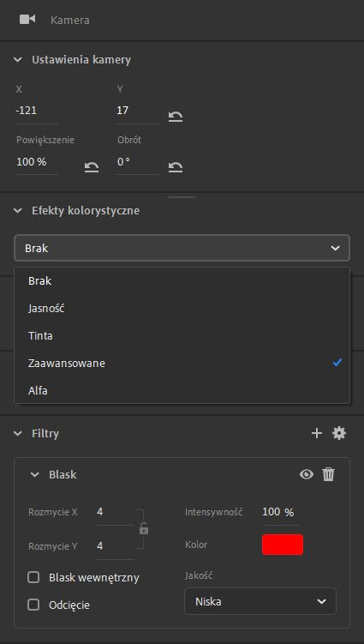Collapse the Ustawienia kamery section
364x644 pixels.
18,59
